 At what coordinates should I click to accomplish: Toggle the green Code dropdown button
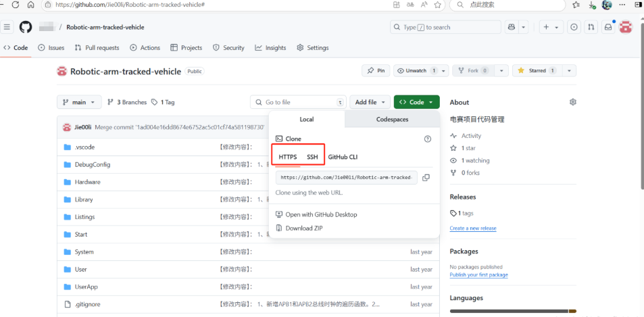pos(416,102)
